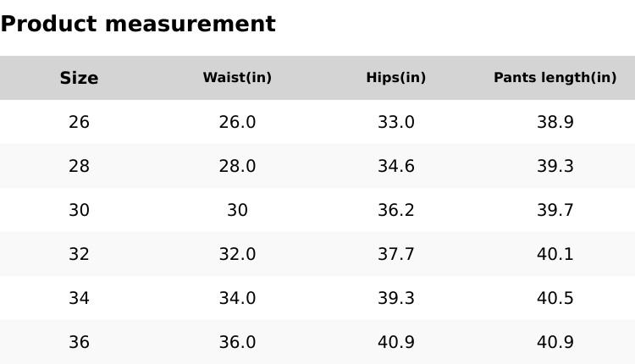
Task: Click size 26 in Size column
Action: 79,122
